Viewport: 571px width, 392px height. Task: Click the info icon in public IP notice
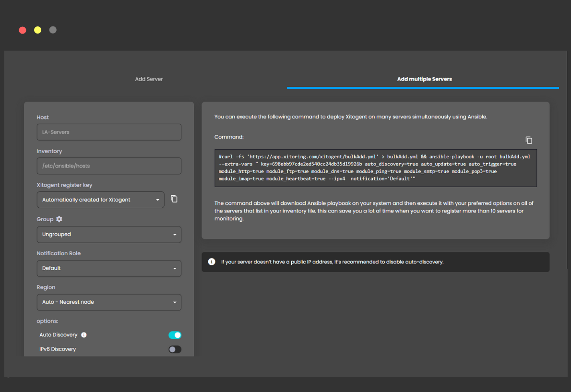[x=212, y=261]
